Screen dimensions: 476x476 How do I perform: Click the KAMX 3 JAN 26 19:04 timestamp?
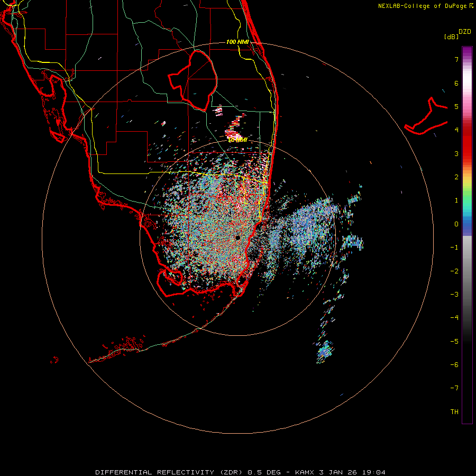[x=340, y=472]
